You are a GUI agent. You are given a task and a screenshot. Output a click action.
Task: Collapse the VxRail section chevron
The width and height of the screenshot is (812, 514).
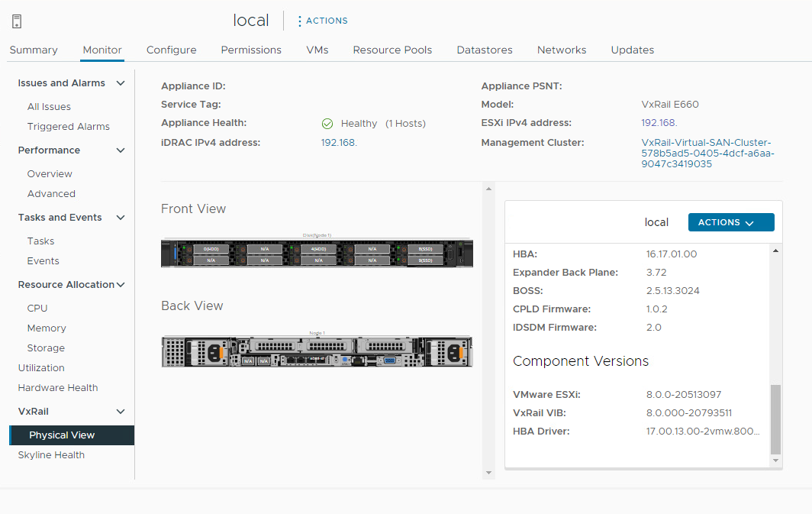click(120, 412)
